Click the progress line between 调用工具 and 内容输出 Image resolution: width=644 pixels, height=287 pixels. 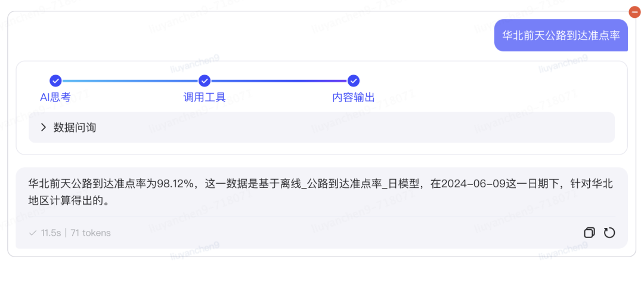coord(279,81)
